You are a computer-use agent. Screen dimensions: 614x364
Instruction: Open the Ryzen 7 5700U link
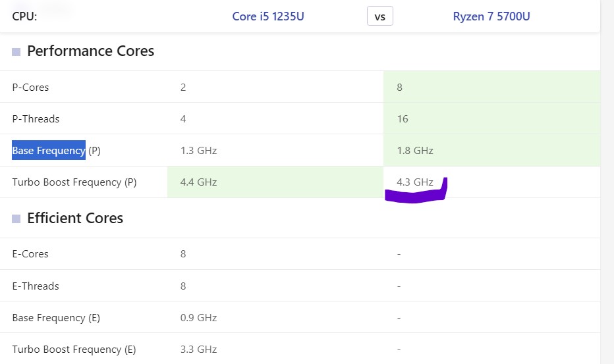(x=491, y=16)
